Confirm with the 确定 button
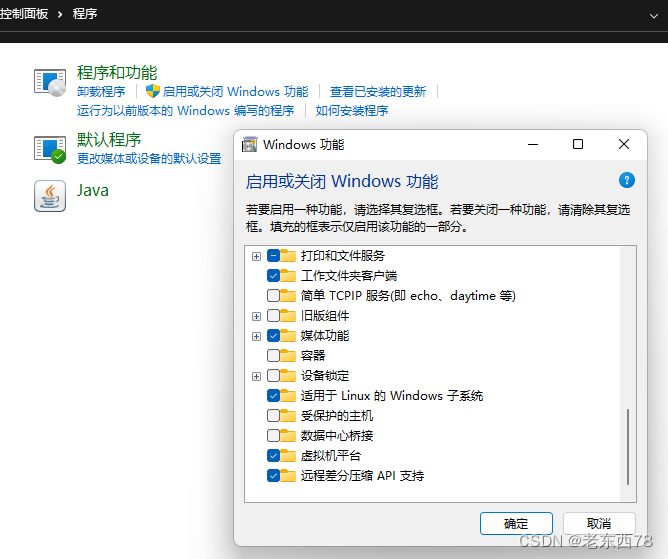668x559 pixels. point(516,523)
